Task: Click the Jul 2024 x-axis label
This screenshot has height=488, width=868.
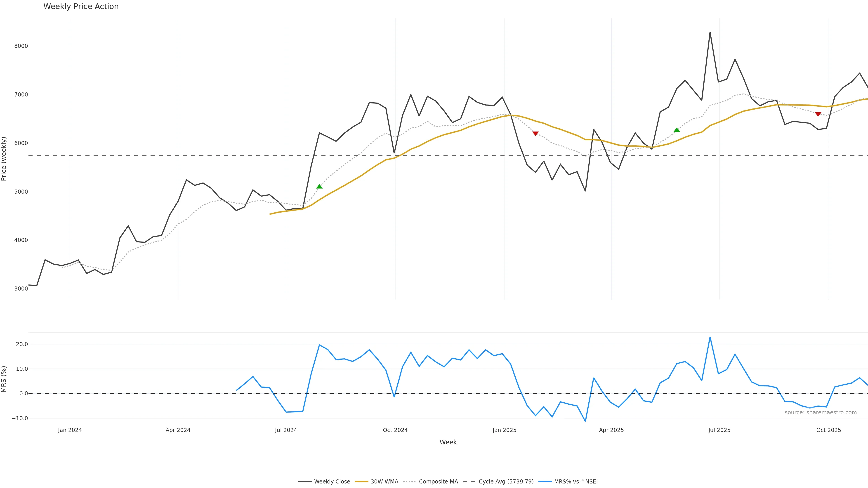Action: point(286,430)
